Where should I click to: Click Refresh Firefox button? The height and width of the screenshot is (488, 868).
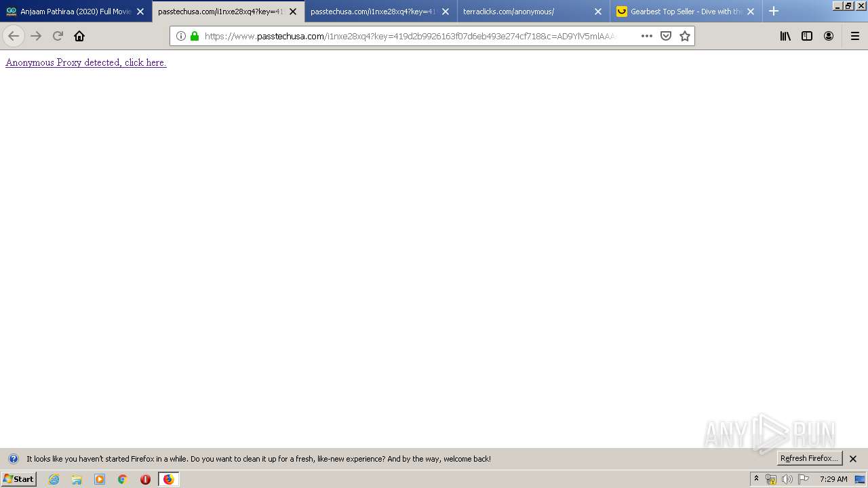809,458
